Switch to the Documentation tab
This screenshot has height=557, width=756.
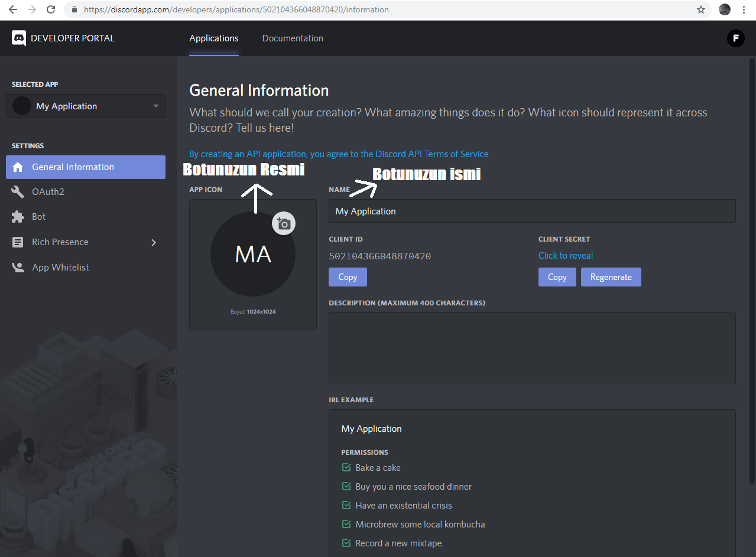point(293,38)
